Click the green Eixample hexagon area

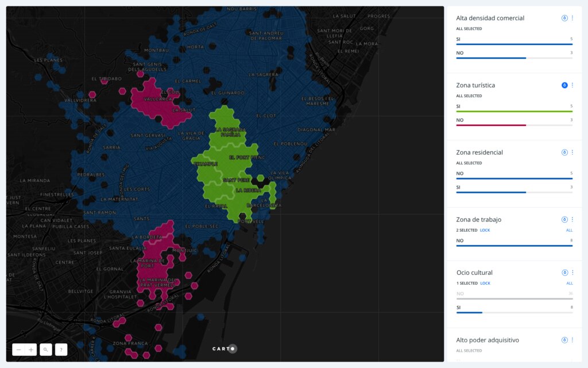click(x=206, y=164)
